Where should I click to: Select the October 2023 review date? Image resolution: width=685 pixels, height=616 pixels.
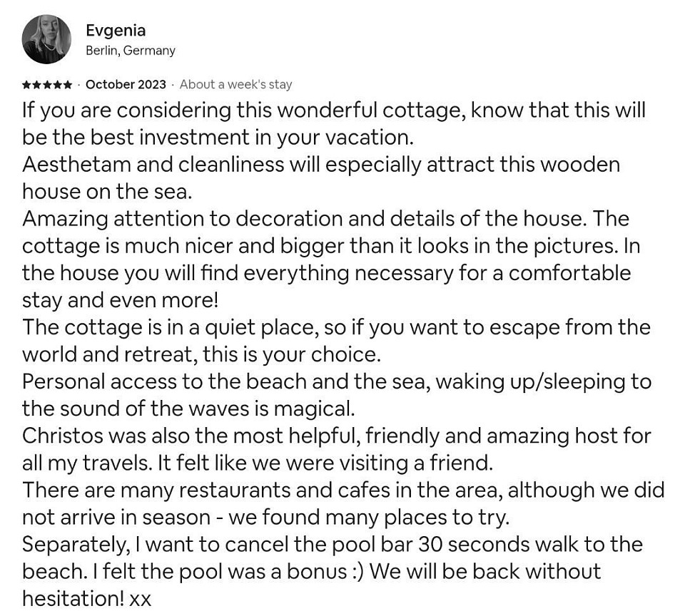(x=126, y=84)
